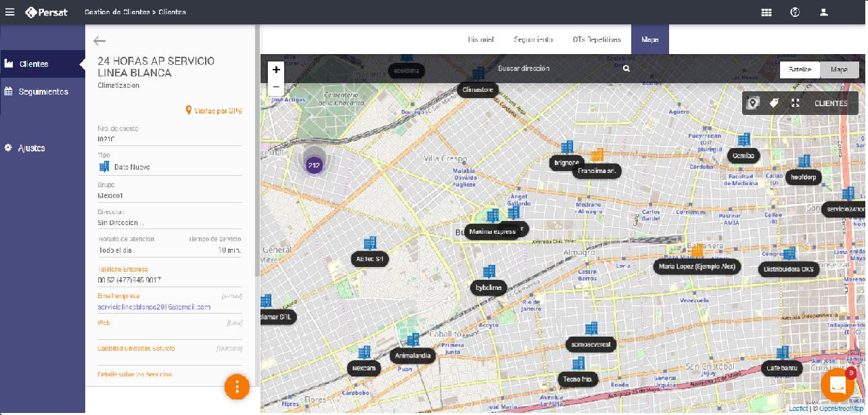Switch to the Seguimiento tab

[x=533, y=39]
